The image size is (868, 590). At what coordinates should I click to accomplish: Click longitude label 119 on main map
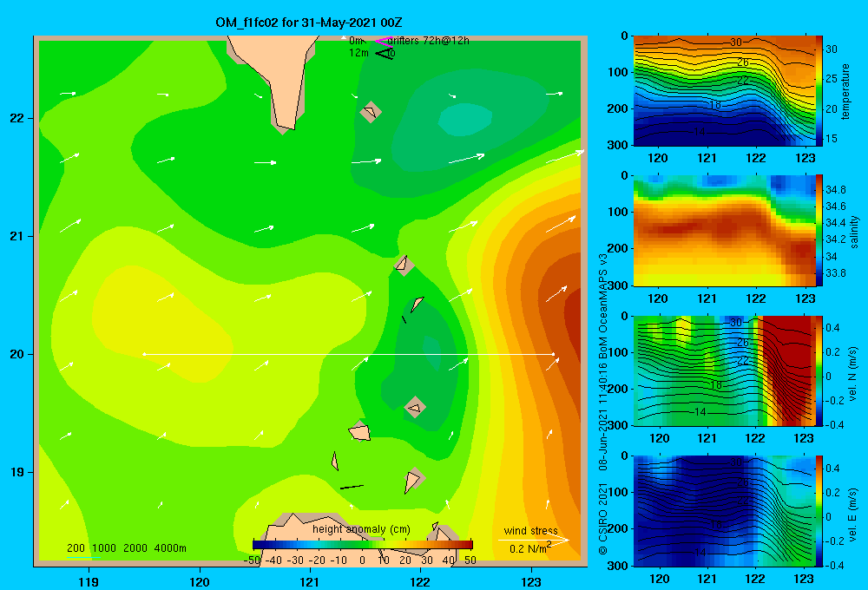[x=89, y=581]
